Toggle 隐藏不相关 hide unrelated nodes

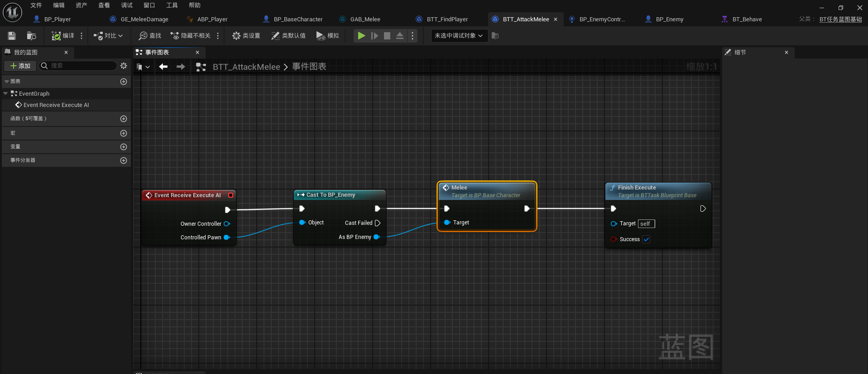190,36
